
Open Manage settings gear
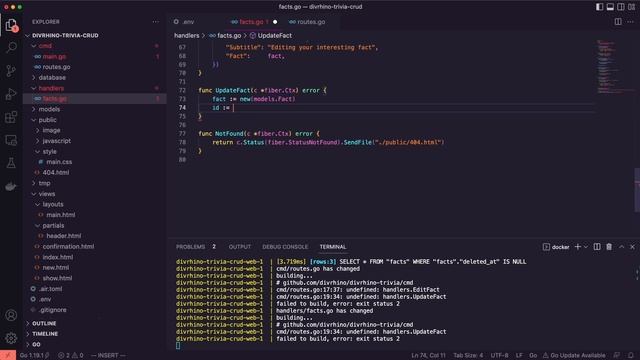click(x=11, y=338)
